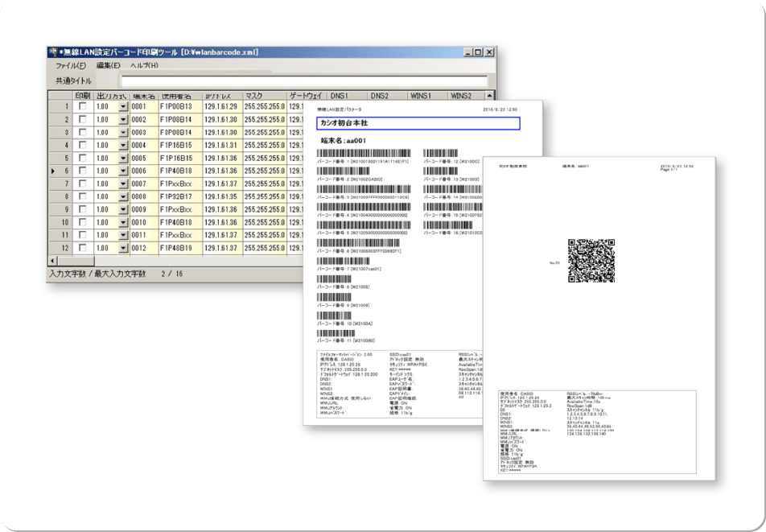Image resolution: width=766 pixels, height=532 pixels.
Task: Close the barcode print tool window
Action: point(489,52)
